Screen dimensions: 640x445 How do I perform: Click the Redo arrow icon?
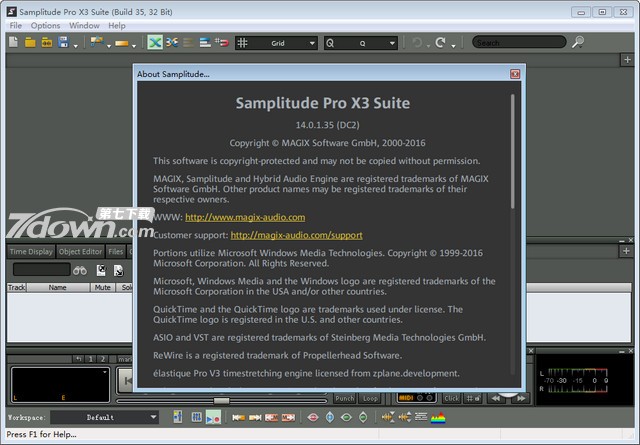[440, 42]
